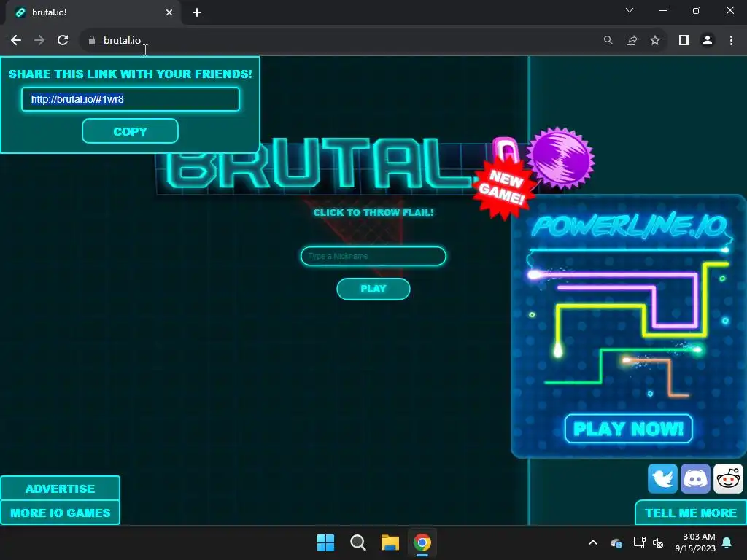Open the Twitter bird icon
Screen dimensions: 747x560
click(x=662, y=478)
